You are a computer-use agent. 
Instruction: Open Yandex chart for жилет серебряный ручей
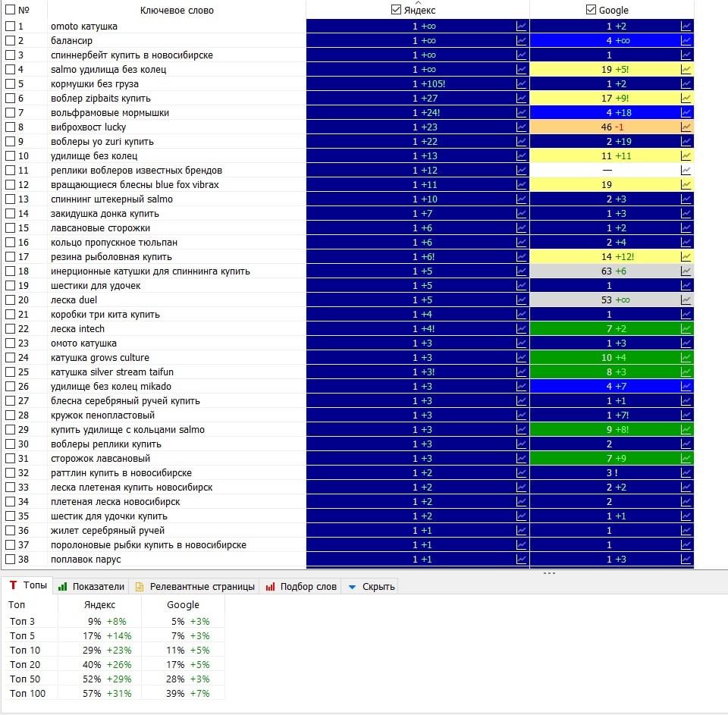(x=522, y=530)
